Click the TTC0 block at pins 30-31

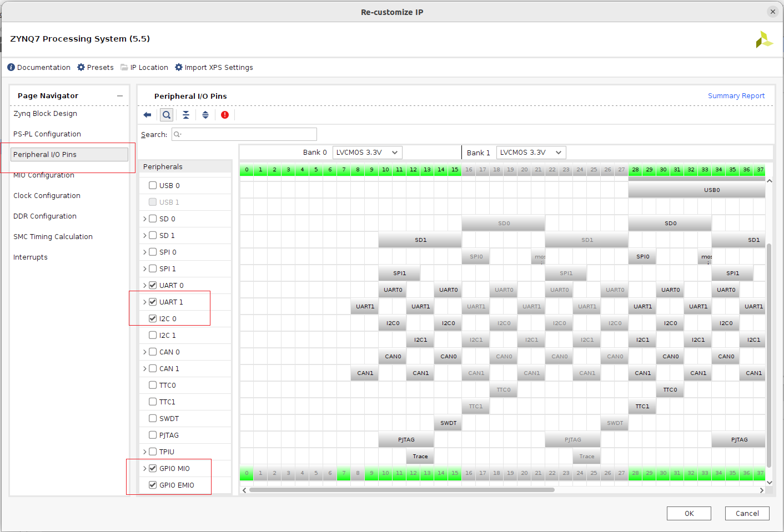[x=670, y=389]
